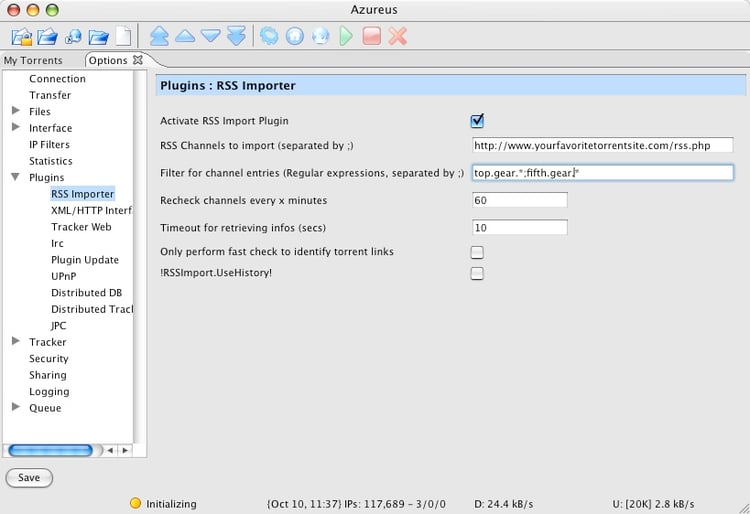Switch to the My Torrents tab
The height and width of the screenshot is (514, 750).
[33, 60]
